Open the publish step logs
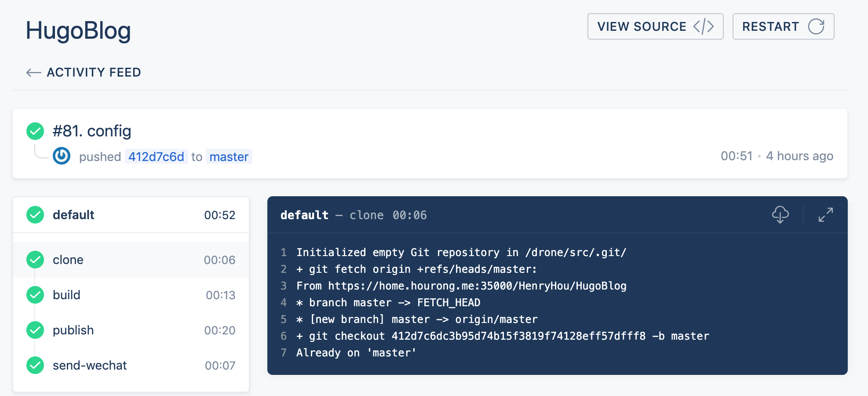The height and width of the screenshot is (396, 868). pos(131,330)
